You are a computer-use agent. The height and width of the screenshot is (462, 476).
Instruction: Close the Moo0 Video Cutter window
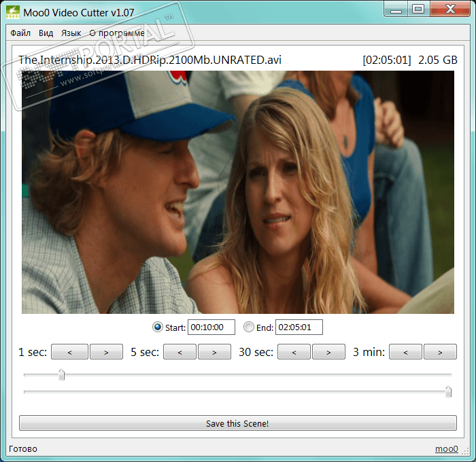click(450, 9)
